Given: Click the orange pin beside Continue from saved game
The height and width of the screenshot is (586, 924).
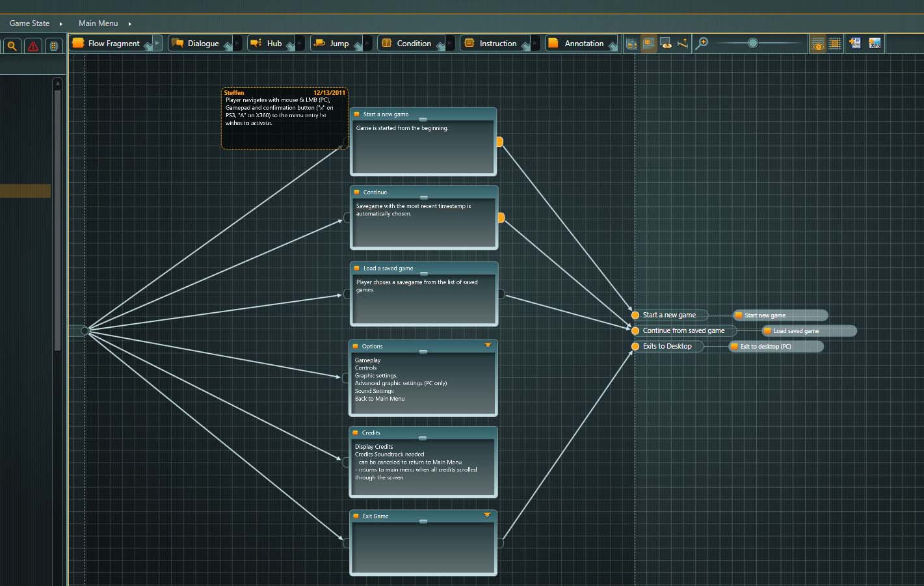Looking at the screenshot, I should pos(635,331).
